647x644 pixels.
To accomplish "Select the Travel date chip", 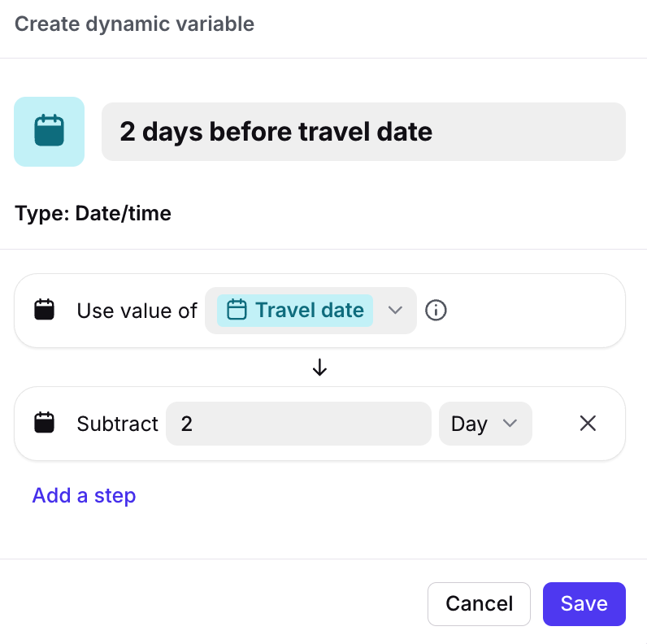I will coord(295,311).
